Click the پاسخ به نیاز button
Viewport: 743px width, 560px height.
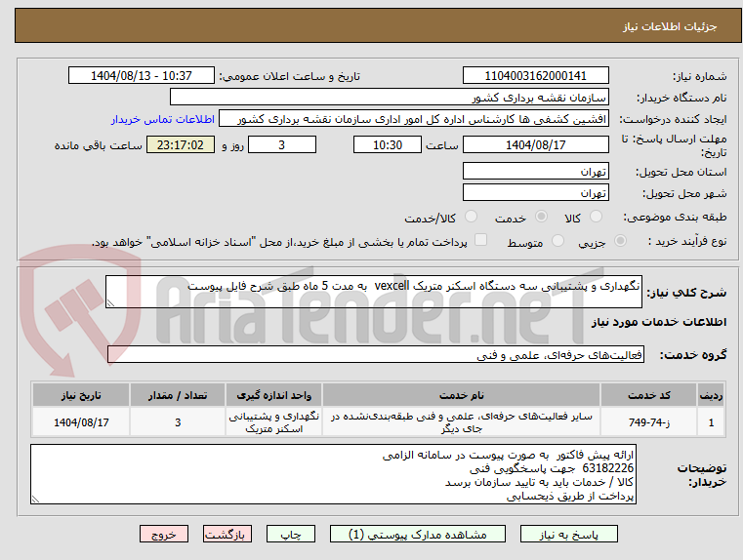pyautogui.click(x=568, y=534)
